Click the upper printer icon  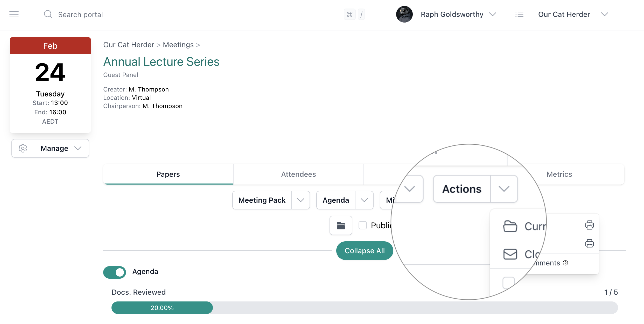coord(589,225)
